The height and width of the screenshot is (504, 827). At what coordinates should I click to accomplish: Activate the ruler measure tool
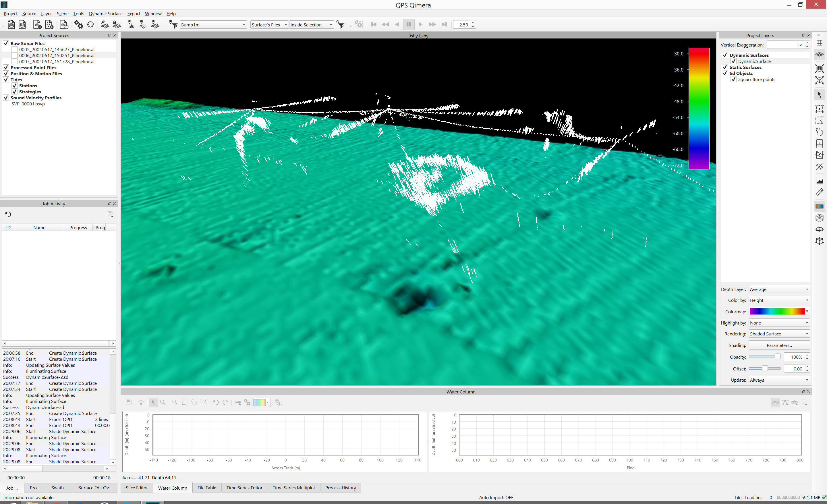tap(819, 193)
